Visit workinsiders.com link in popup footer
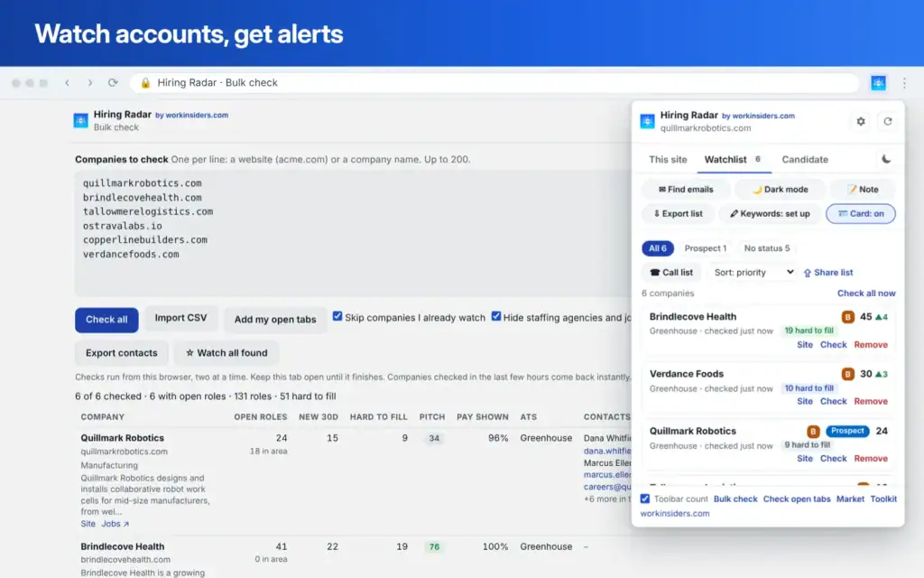The image size is (924, 578). point(675,513)
